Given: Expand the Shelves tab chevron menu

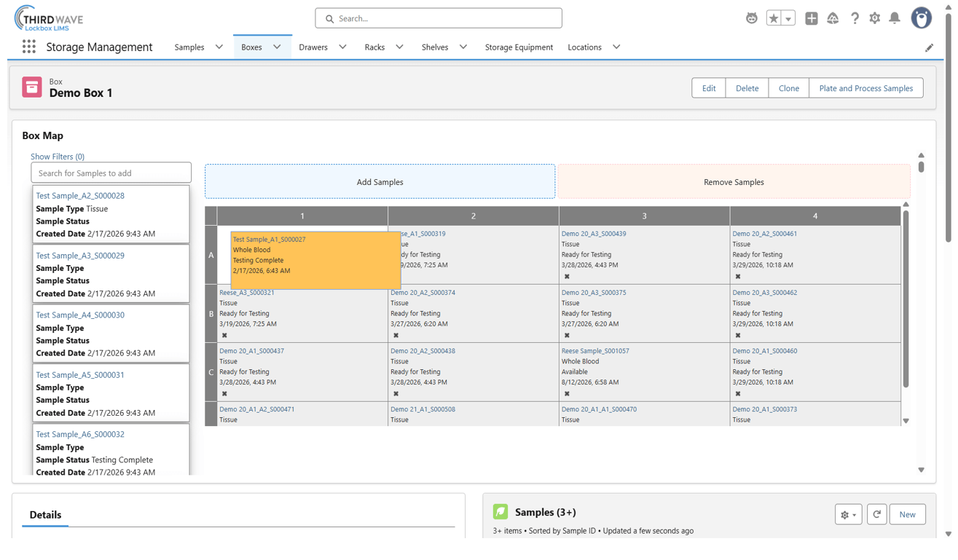Looking at the screenshot, I should pyautogui.click(x=463, y=47).
